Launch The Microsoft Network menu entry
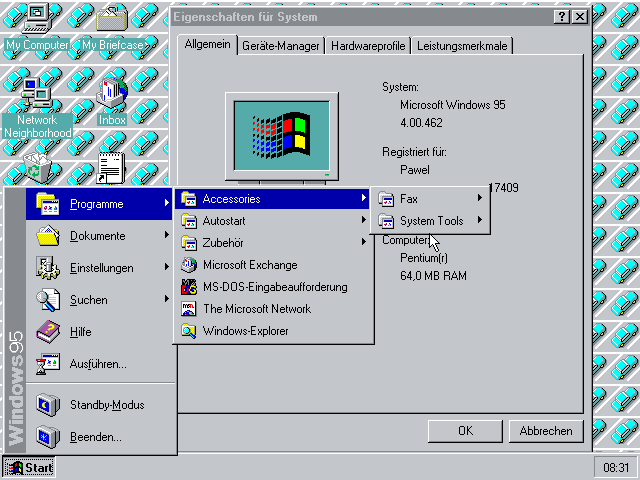 [273, 309]
